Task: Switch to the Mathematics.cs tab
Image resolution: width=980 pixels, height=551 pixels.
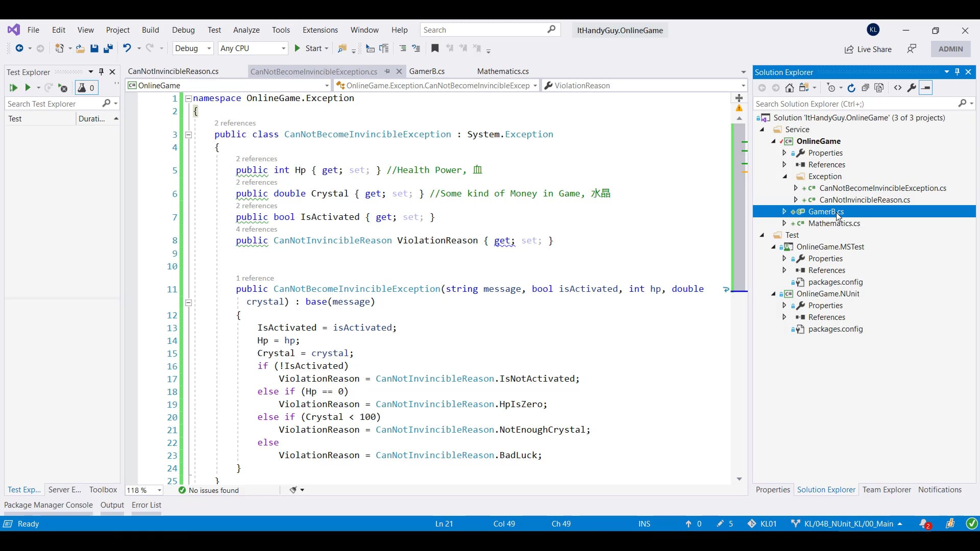Action: 503,71
